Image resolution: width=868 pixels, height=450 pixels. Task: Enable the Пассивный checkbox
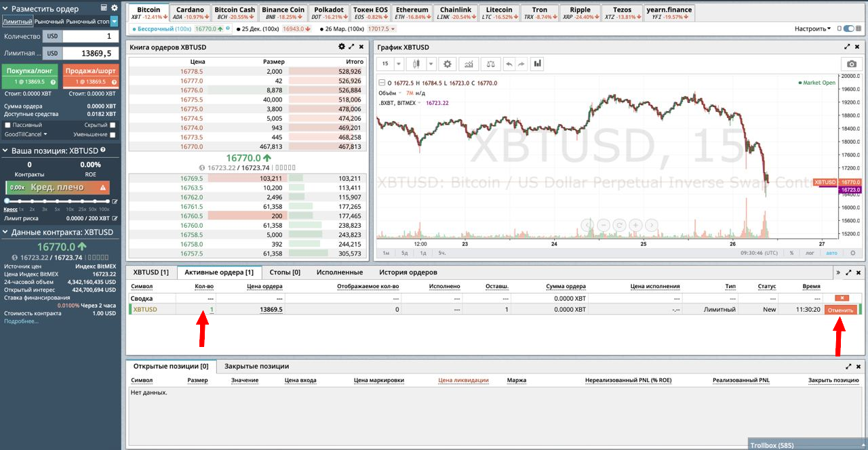7,125
